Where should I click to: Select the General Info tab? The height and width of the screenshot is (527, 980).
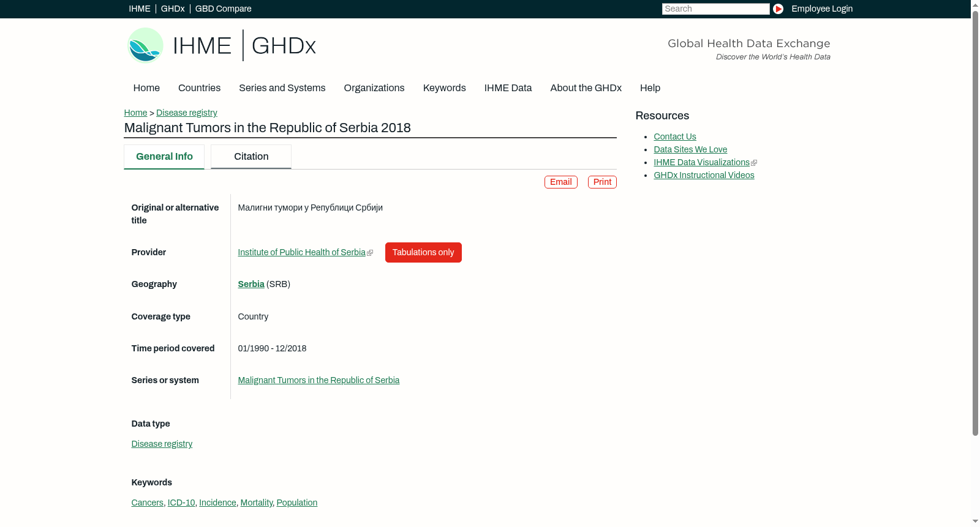164,157
